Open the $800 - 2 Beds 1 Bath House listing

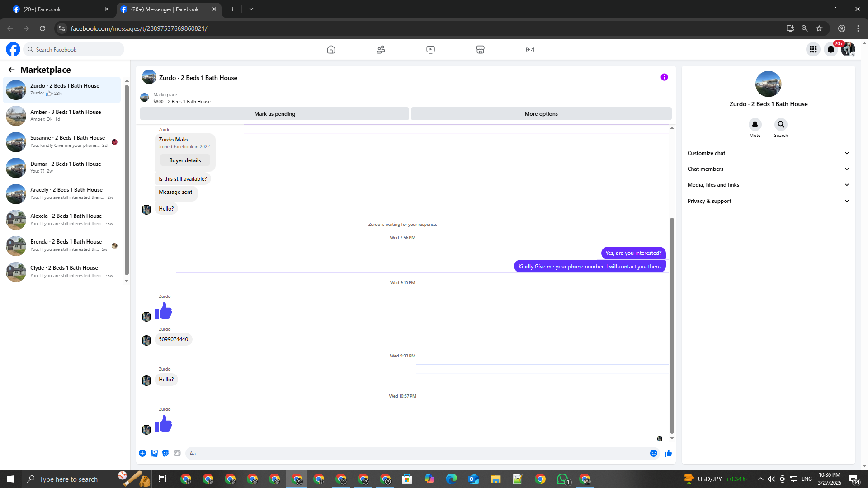182,102
